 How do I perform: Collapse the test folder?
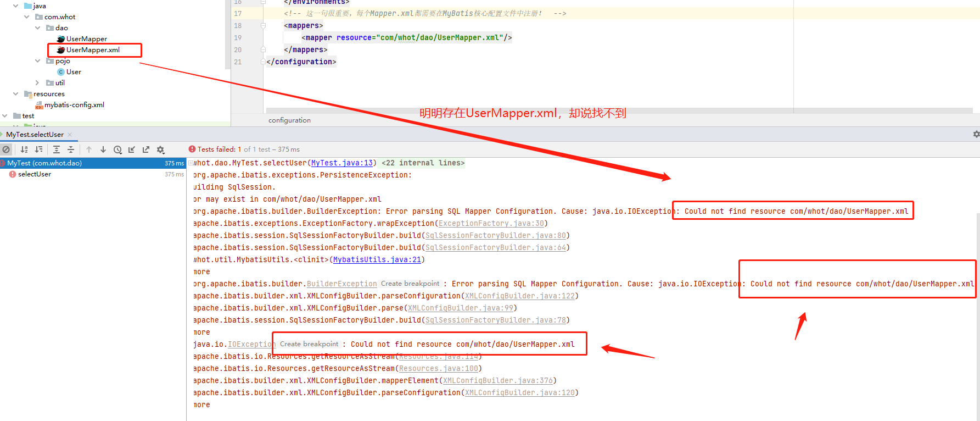click(x=4, y=116)
